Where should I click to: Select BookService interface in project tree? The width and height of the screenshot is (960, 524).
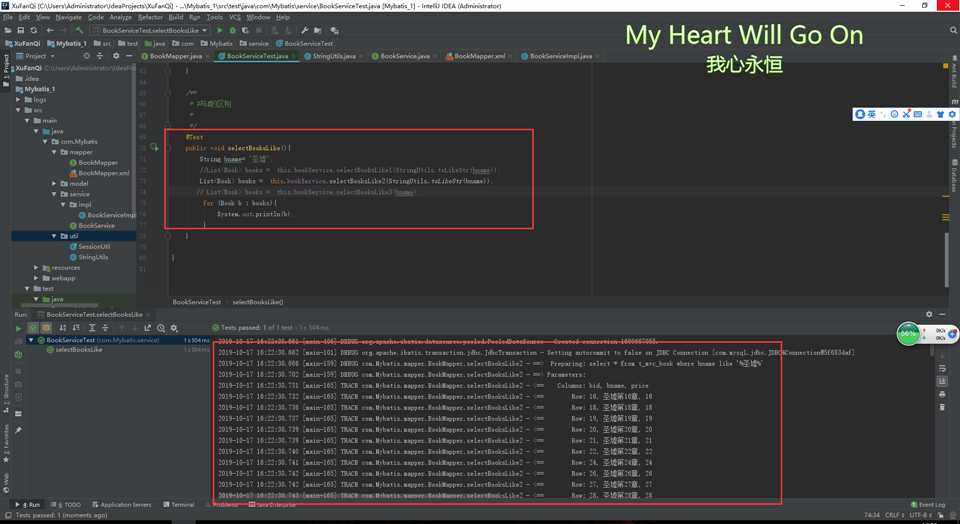pyautogui.click(x=92, y=225)
